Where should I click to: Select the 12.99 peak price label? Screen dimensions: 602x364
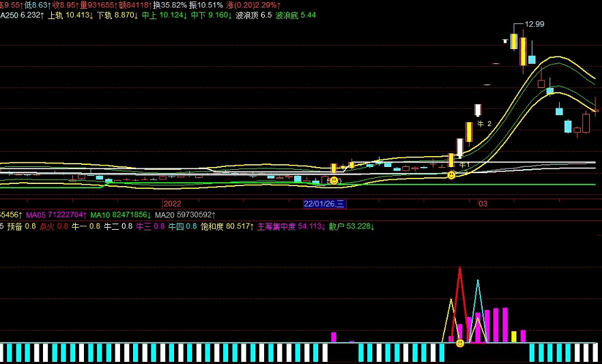pos(534,24)
